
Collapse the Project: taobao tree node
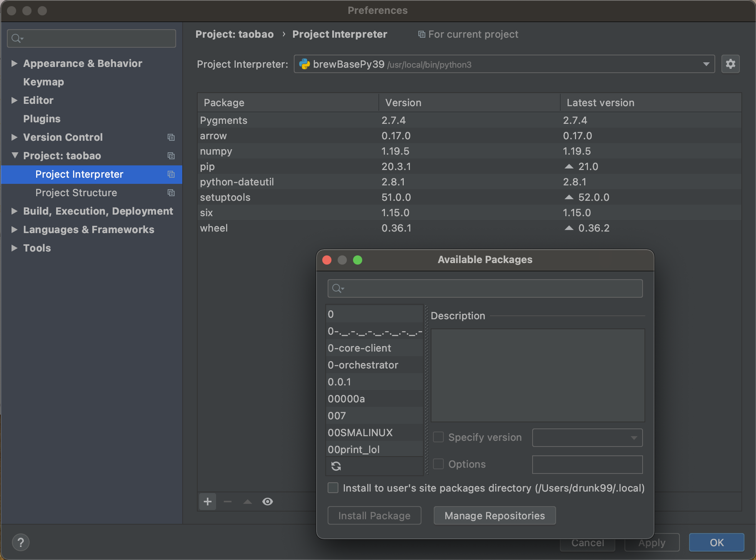pos(15,155)
